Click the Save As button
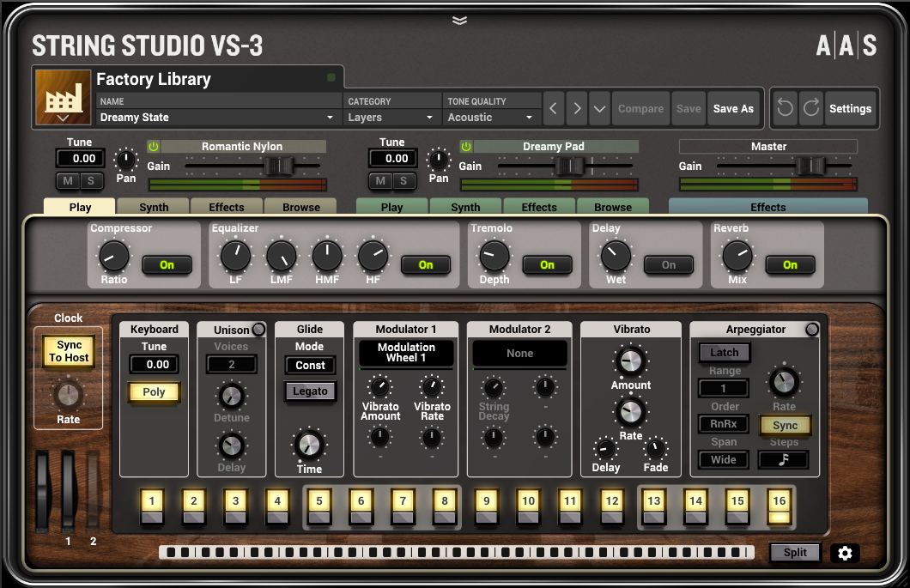Image resolution: width=910 pixels, height=588 pixels. [733, 108]
